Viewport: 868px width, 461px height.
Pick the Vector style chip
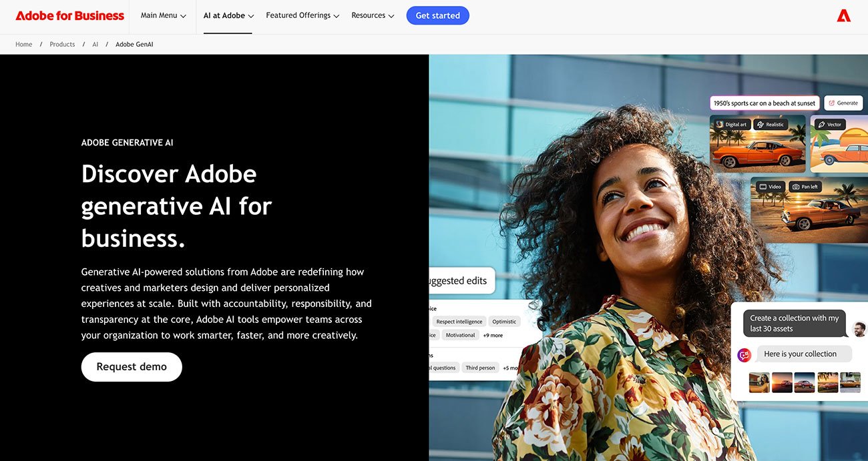coord(831,124)
